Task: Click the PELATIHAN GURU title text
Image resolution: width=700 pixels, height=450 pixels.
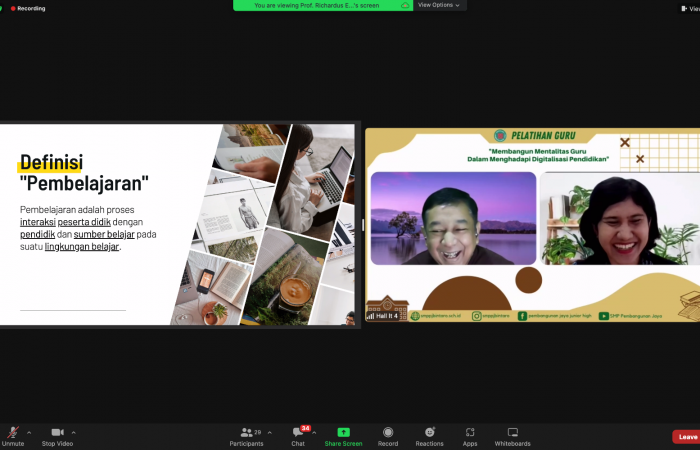Action: (543, 135)
